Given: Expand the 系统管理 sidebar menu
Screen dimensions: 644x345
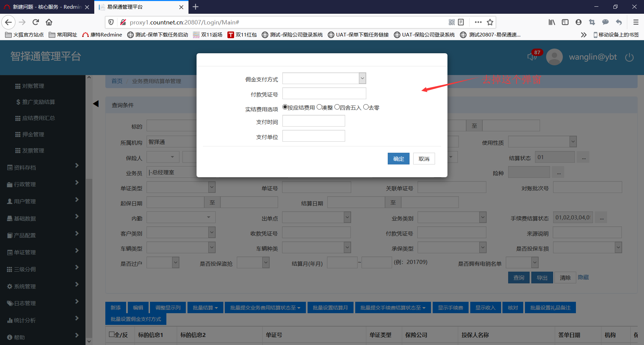Looking at the screenshot, I should [43, 286].
